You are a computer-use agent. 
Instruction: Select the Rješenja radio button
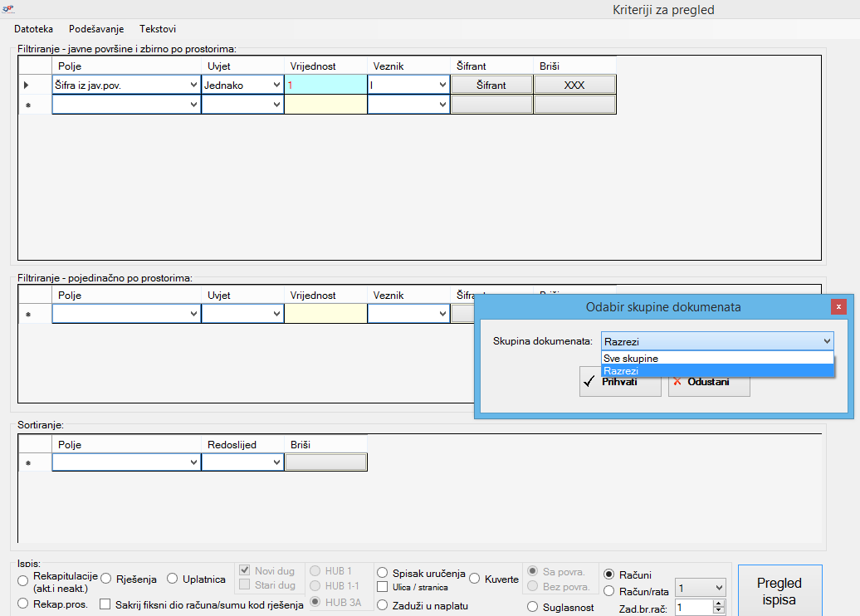[x=106, y=579]
